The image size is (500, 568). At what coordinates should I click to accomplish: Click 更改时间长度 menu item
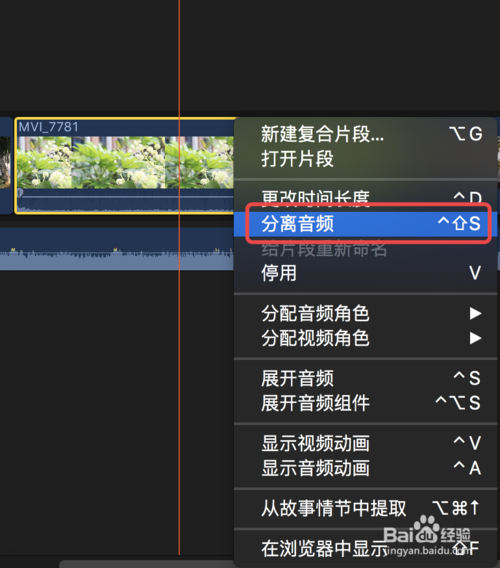(x=365, y=199)
